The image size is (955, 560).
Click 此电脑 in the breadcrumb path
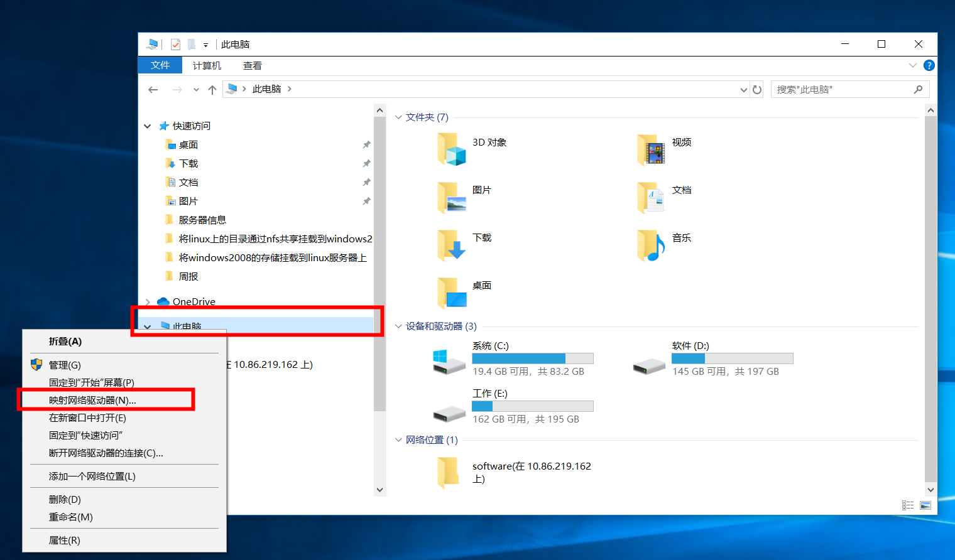pyautogui.click(x=266, y=89)
